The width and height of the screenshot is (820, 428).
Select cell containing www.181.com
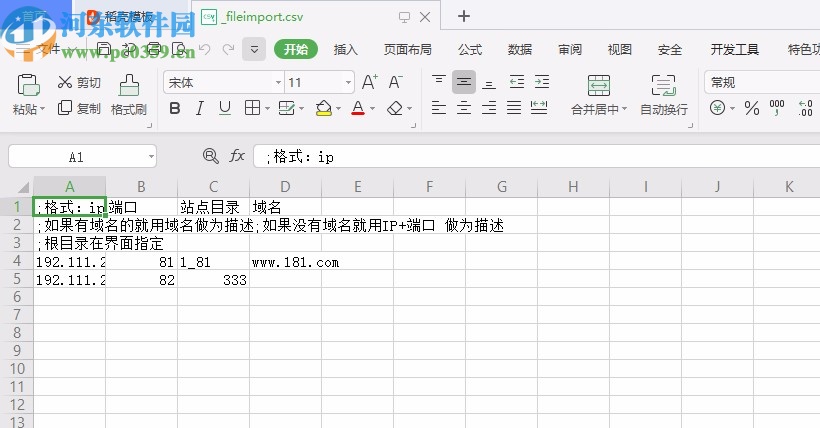coord(286,261)
